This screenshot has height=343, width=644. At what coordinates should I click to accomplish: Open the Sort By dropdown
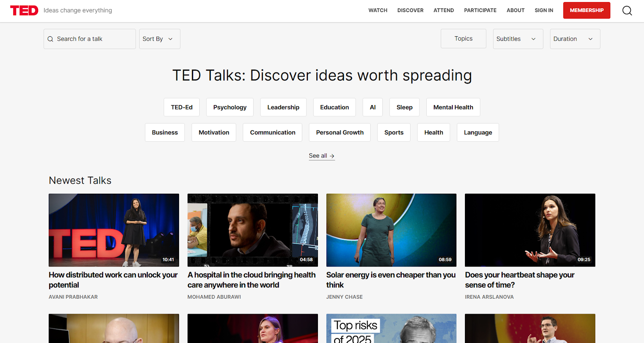click(x=160, y=39)
